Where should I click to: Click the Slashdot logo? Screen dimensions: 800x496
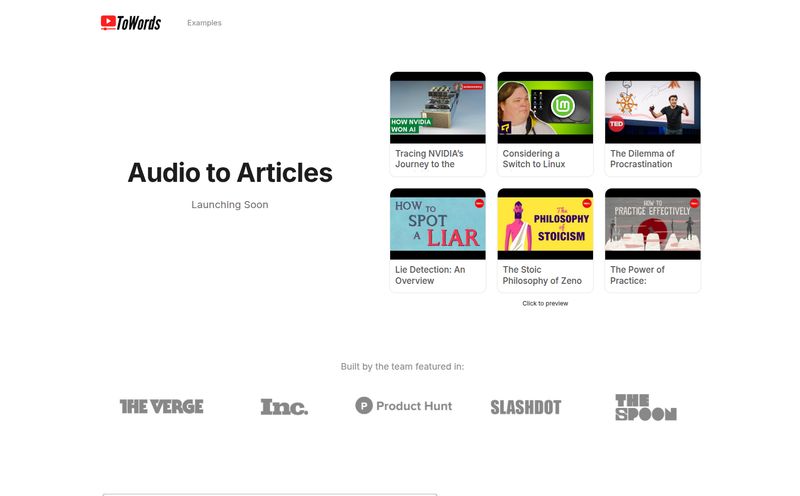click(x=526, y=407)
